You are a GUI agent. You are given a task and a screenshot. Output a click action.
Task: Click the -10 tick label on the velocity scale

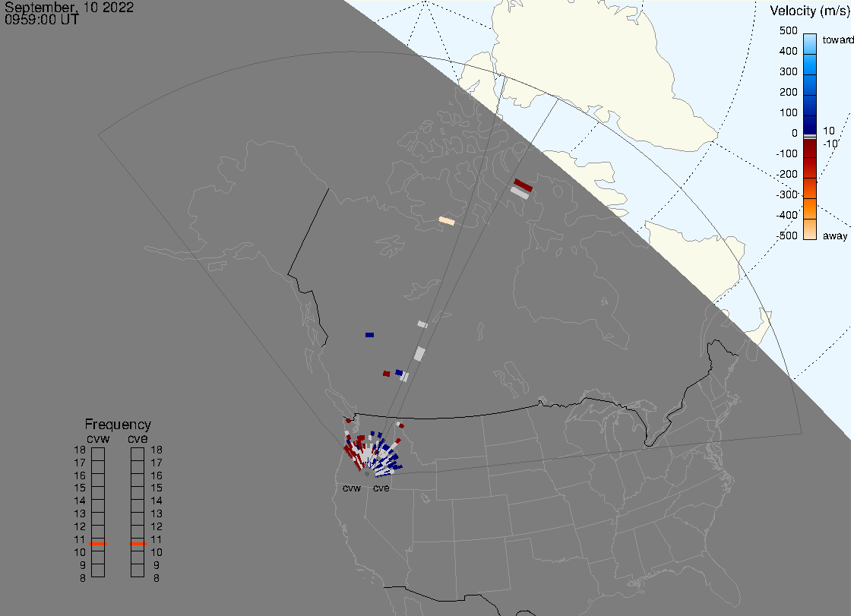pos(830,144)
